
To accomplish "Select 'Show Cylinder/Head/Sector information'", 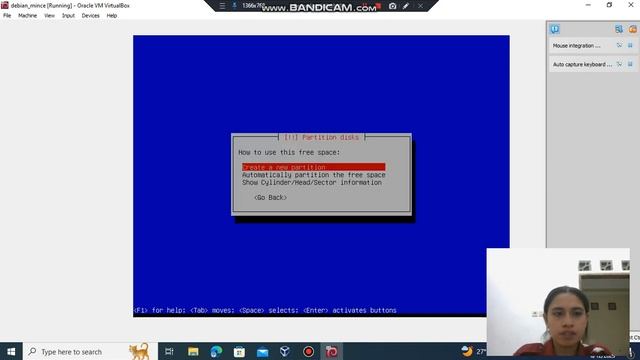I will [x=312, y=182].
